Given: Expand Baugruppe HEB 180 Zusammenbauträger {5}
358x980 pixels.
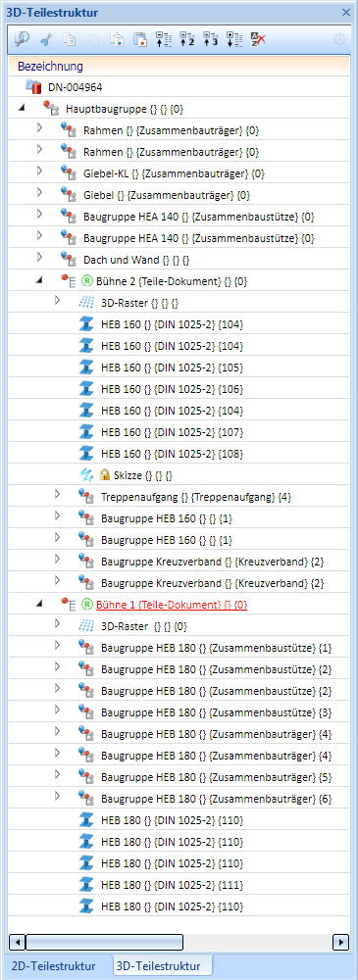Looking at the screenshot, I should click(x=57, y=774).
